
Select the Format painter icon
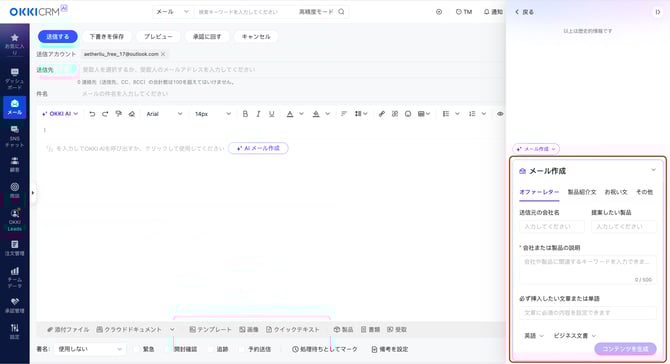pos(118,114)
